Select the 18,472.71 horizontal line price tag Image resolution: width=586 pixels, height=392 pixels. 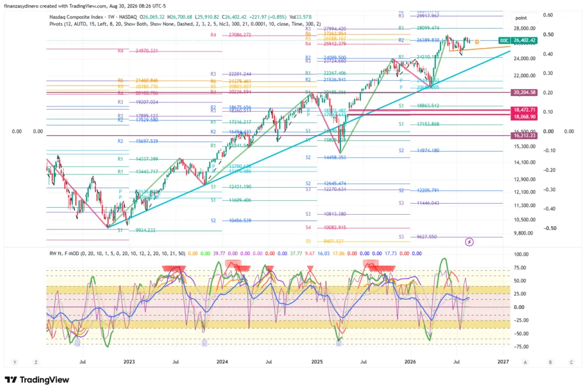point(524,110)
